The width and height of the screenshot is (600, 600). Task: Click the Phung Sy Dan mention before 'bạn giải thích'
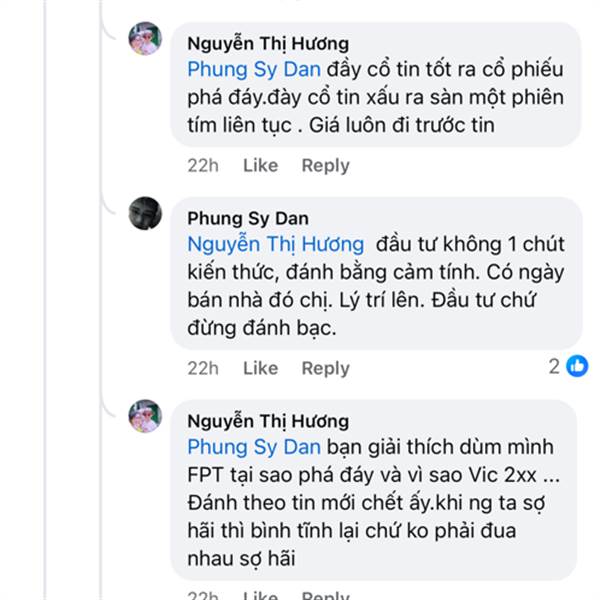(x=254, y=447)
